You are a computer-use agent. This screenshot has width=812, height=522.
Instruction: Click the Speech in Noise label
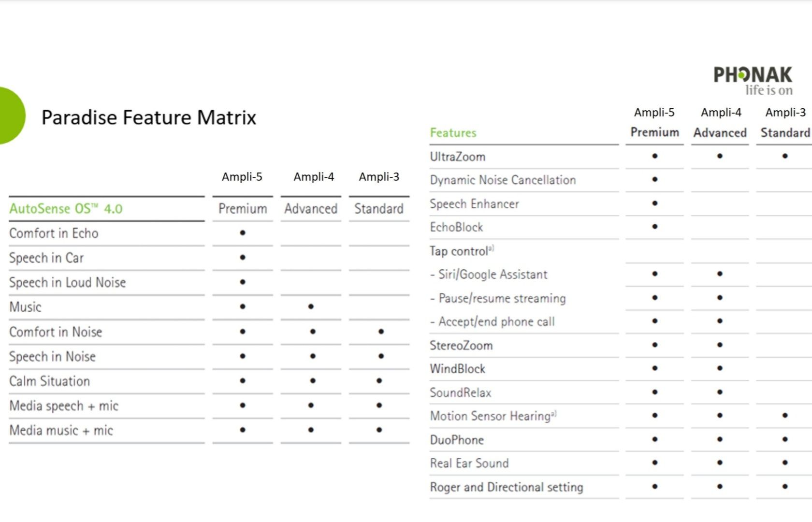52,357
